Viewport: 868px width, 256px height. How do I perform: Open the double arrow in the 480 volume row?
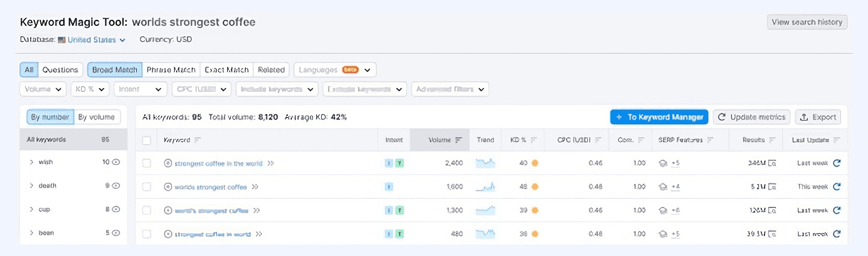(x=259, y=234)
